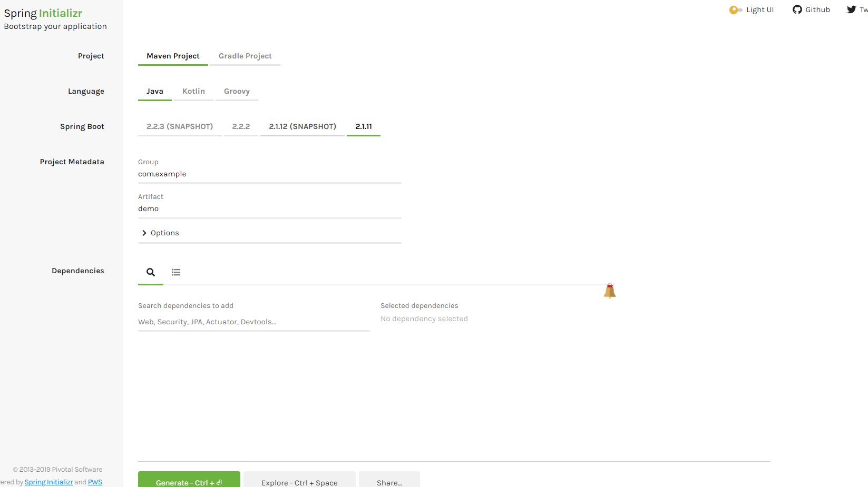868x487 pixels.
Task: Click the Explore button
Action: (x=299, y=480)
